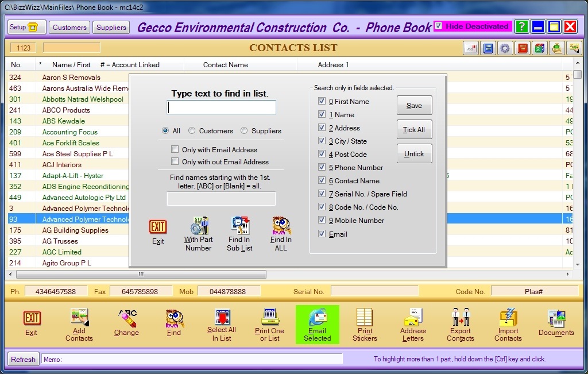Viewport: 588px width, 374px height.
Task: Open Print One or List
Action: (270, 325)
